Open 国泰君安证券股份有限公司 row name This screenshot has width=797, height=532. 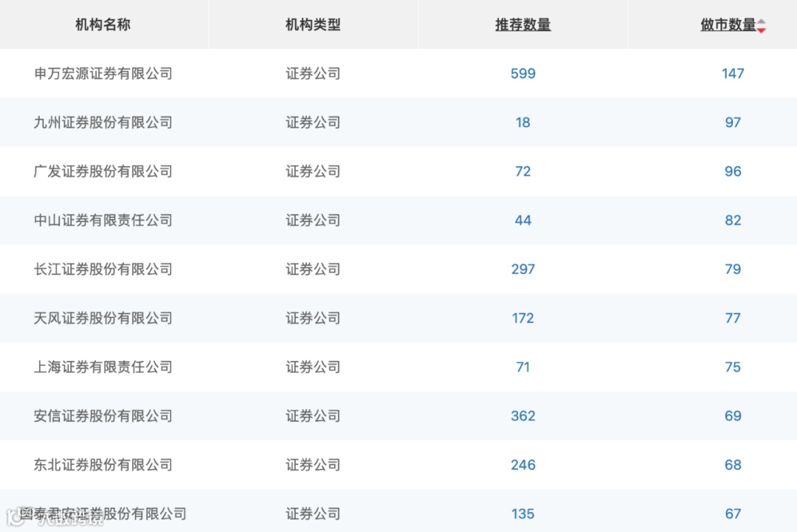[103, 514]
